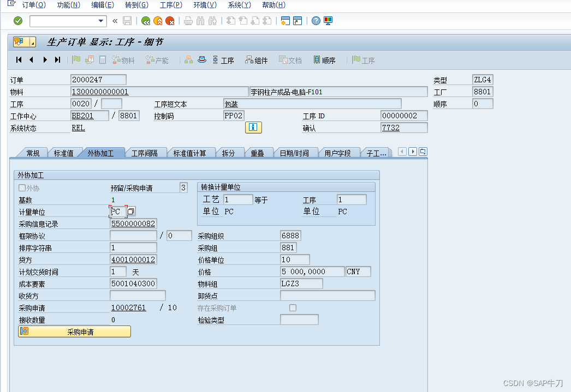Switch to the 日期/时间 tab
The width and height of the screenshot is (571, 392).
pos(294,153)
